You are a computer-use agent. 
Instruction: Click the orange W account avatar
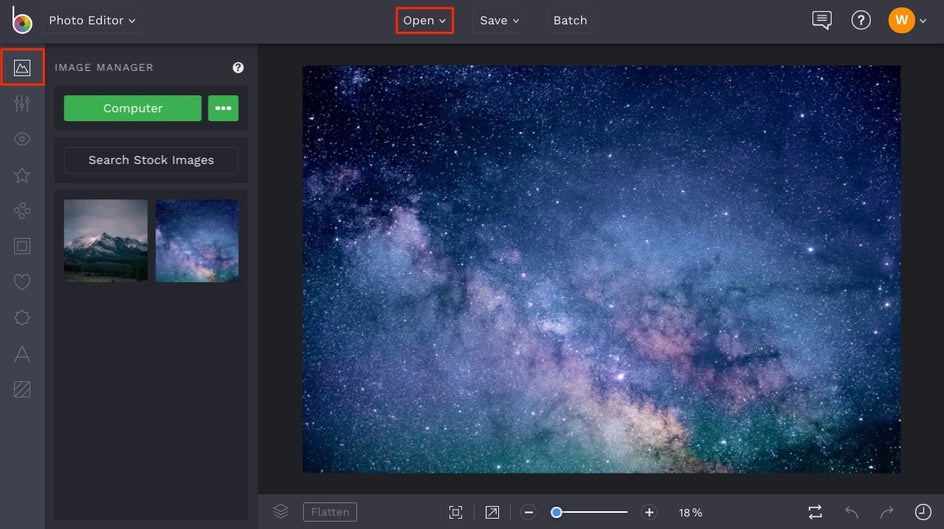[901, 20]
